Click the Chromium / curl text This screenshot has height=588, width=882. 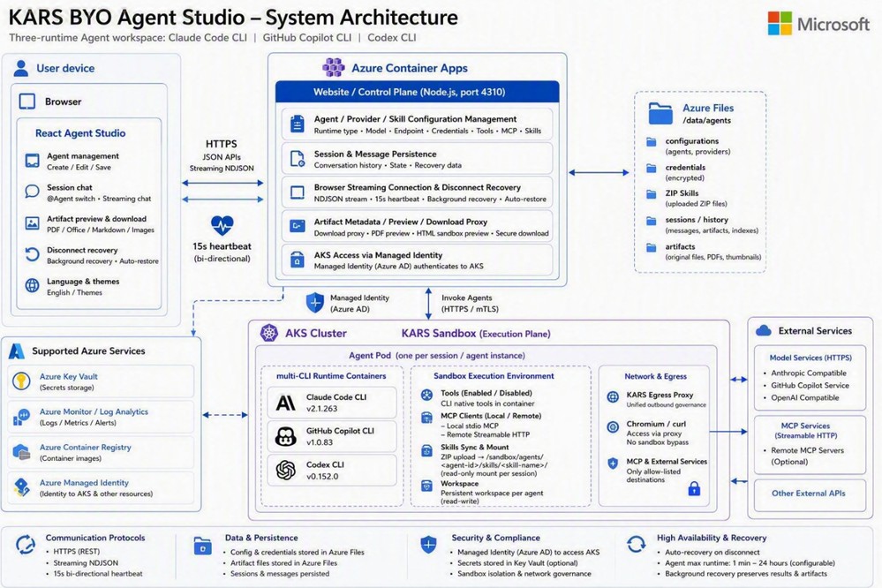point(657,424)
